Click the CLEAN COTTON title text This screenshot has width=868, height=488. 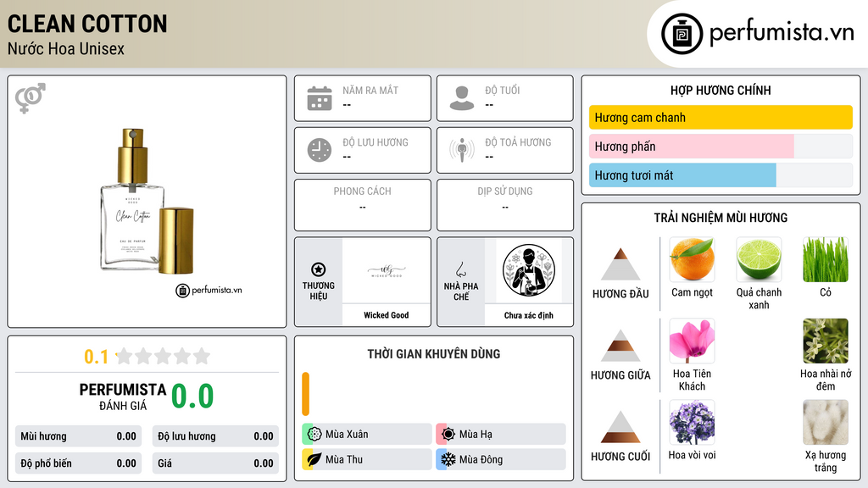pyautogui.click(x=87, y=24)
